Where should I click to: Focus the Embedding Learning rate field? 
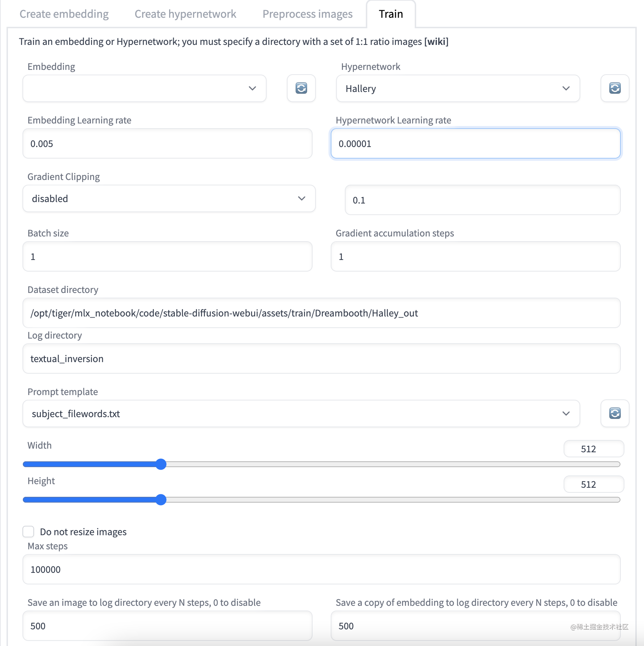coord(167,143)
